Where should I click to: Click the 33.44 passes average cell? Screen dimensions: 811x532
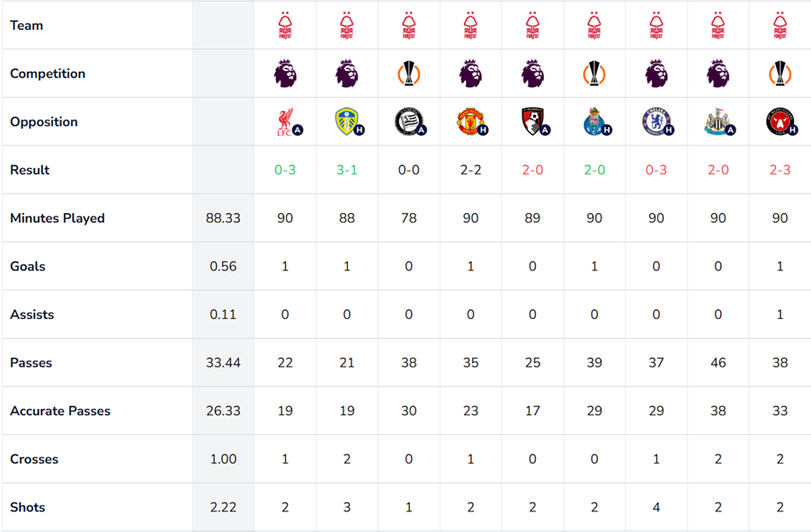[223, 363]
